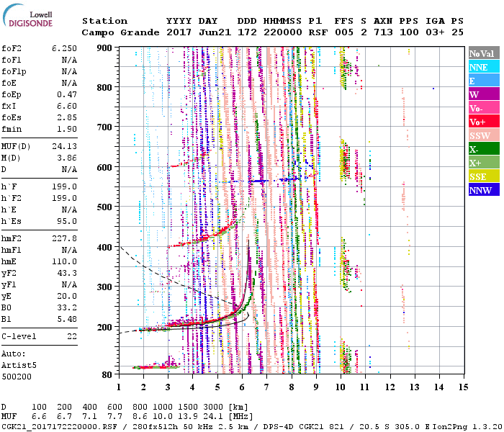Click the Campo Grande station name
This screenshot has height=432, width=504.
[x=116, y=32]
